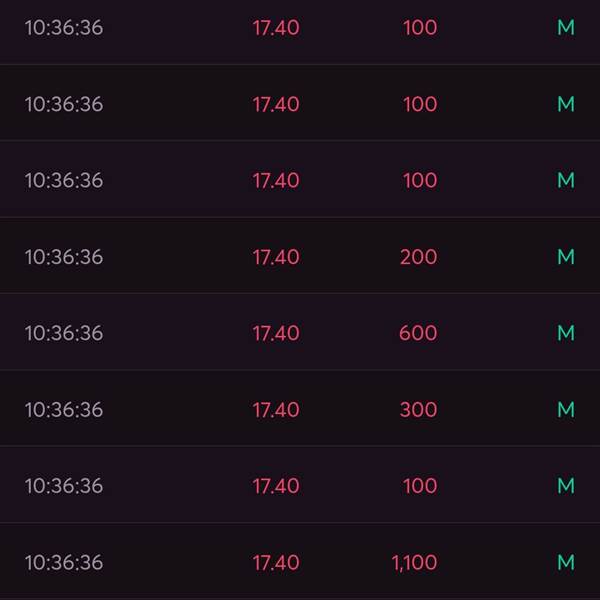Select the trade row with volume 1,100
The width and height of the screenshot is (600, 600).
point(300,561)
